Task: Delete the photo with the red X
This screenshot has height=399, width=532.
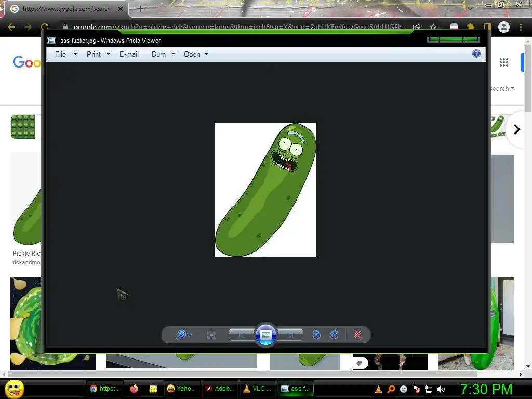Action: tap(357, 335)
